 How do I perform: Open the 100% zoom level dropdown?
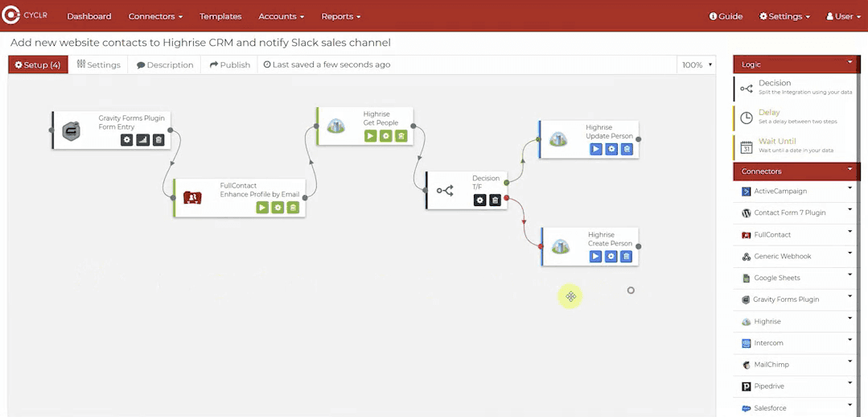697,65
